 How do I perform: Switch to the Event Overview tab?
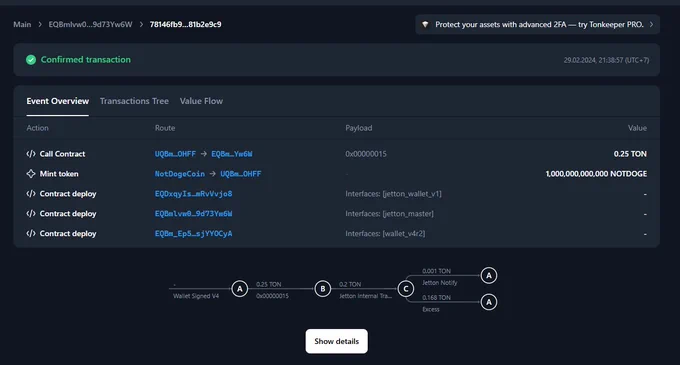coord(58,101)
